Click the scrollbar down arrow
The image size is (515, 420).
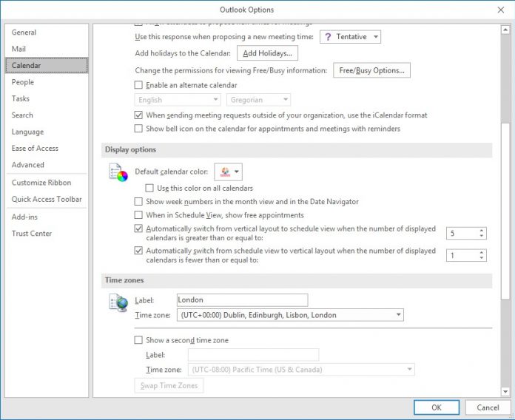click(505, 391)
